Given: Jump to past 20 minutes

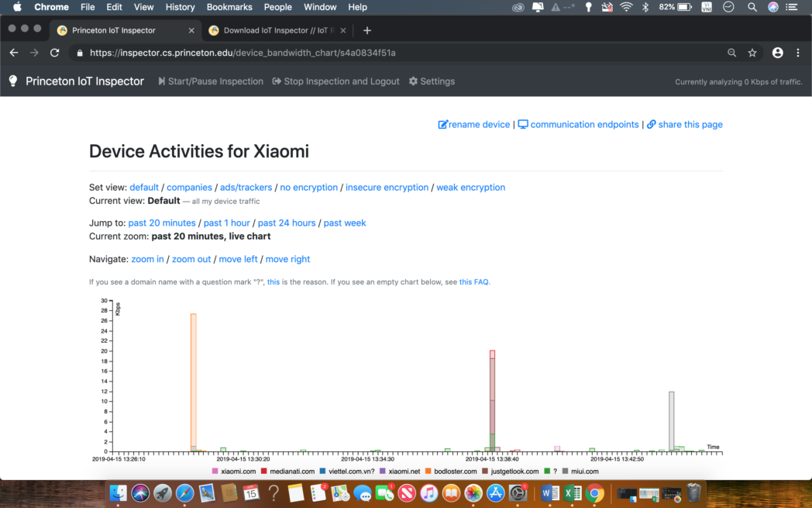Looking at the screenshot, I should 162,223.
